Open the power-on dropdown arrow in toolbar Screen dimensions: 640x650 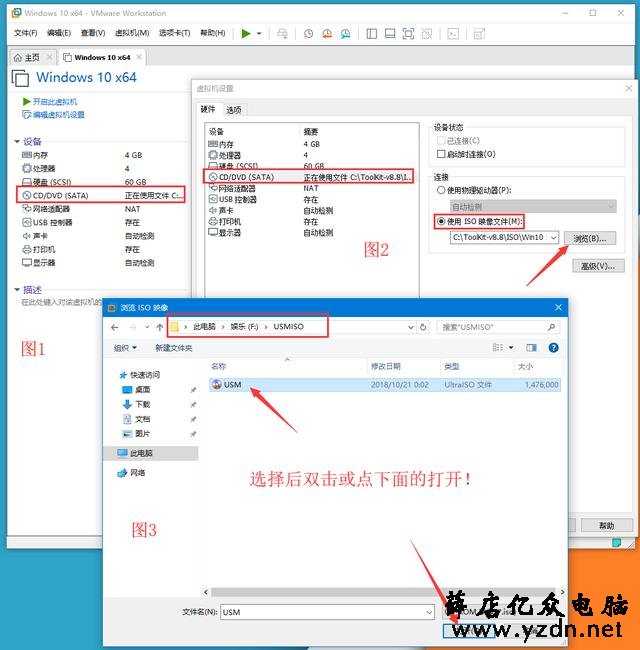click(259, 34)
